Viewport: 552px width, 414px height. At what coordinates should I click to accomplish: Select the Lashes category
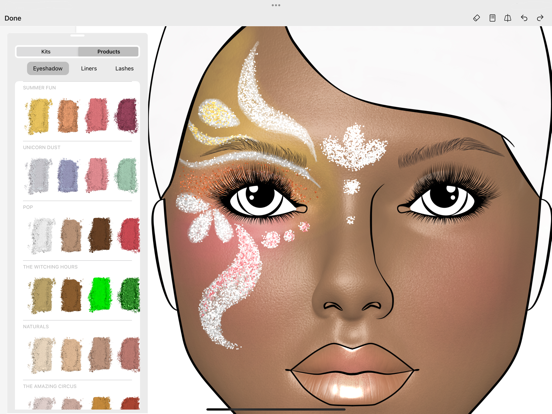click(x=124, y=68)
